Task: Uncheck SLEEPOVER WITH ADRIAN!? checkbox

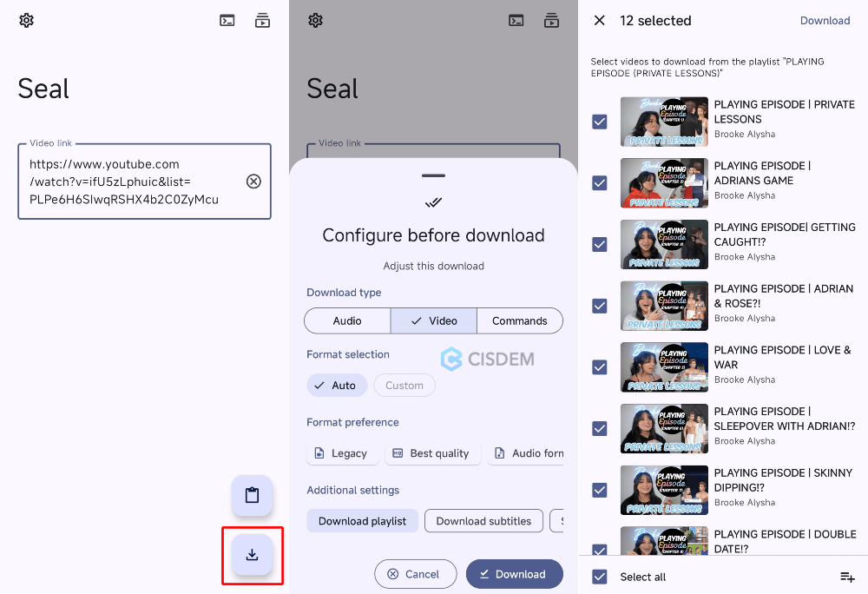Action: click(600, 428)
